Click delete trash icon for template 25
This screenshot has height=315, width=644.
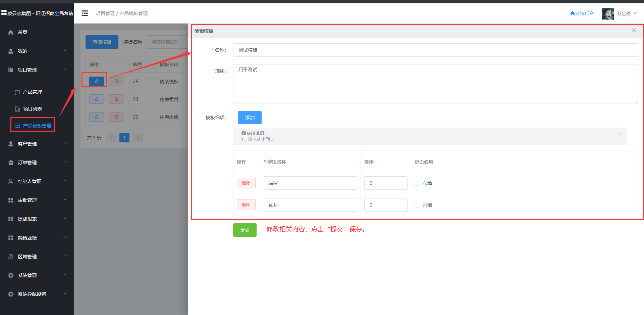(116, 81)
